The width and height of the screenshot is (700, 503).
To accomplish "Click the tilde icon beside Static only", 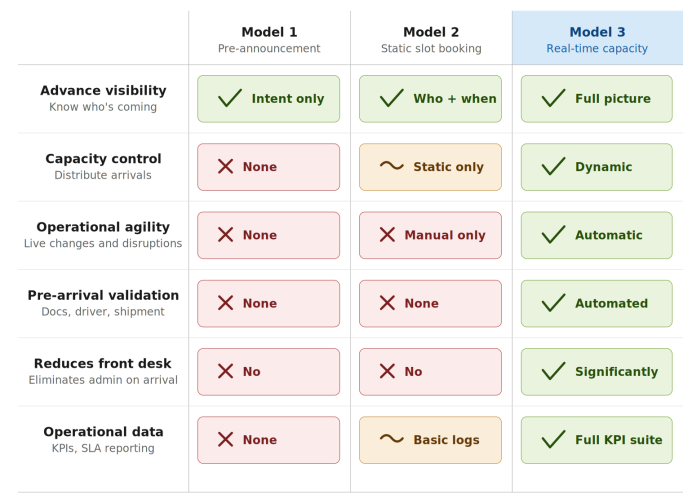I will [391, 167].
